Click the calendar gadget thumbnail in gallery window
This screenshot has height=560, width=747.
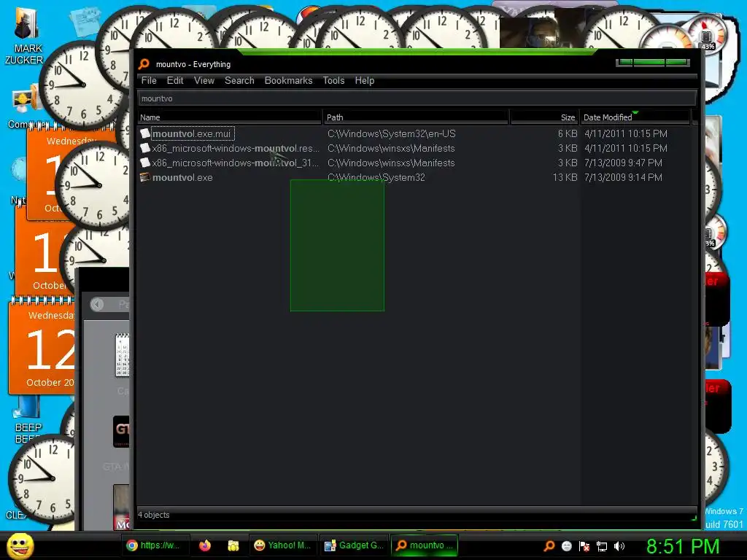(123, 355)
